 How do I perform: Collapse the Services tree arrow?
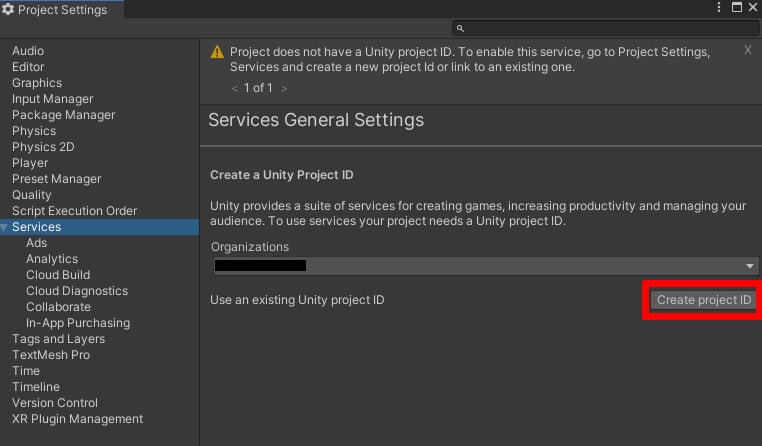(4, 227)
